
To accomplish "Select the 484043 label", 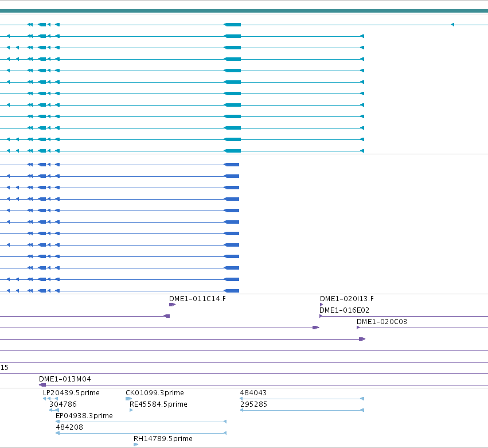I will [253, 392].
